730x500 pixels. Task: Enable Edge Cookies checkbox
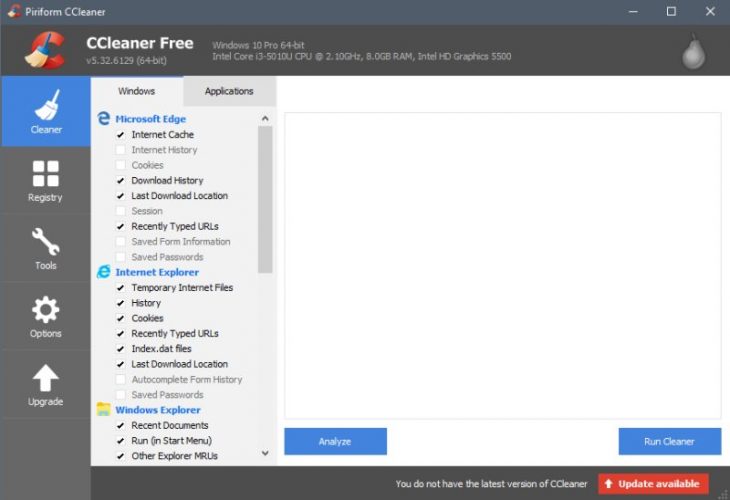(x=121, y=165)
